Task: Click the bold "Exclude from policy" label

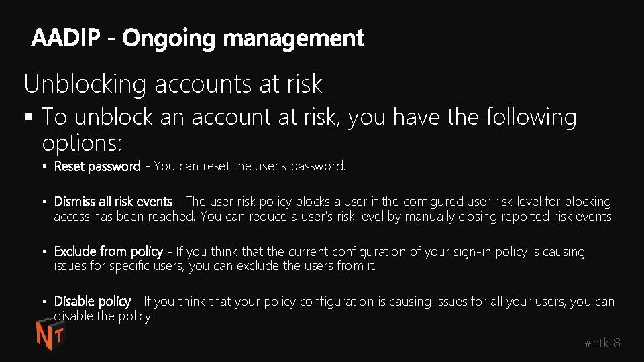Action: pyautogui.click(x=108, y=252)
